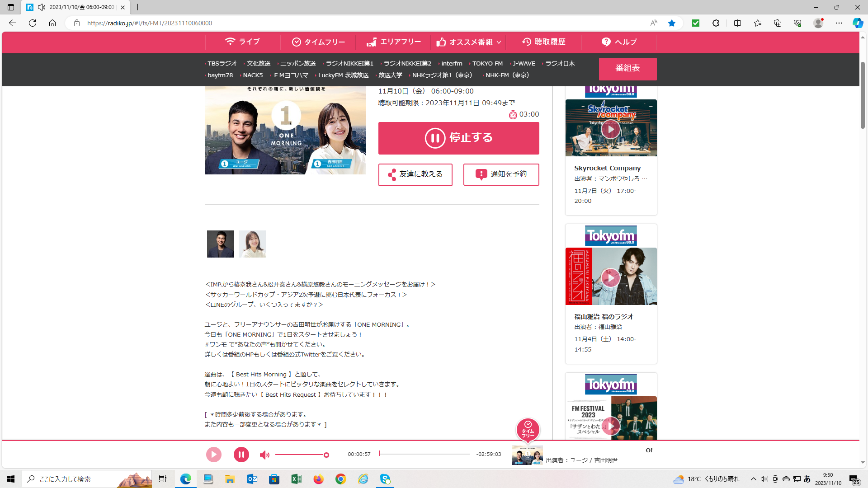Screen dimensions: 868x488
Task: Open the エリアフリー tab
Action: (x=394, y=42)
